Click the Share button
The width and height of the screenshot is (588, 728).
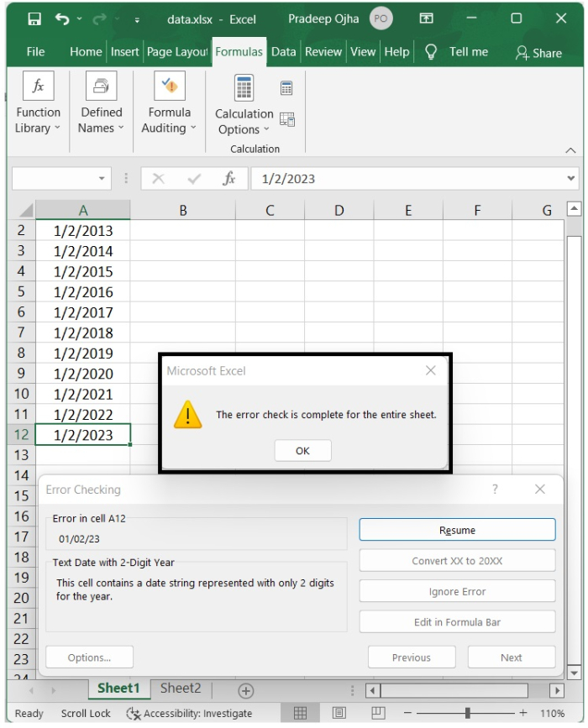click(x=538, y=53)
